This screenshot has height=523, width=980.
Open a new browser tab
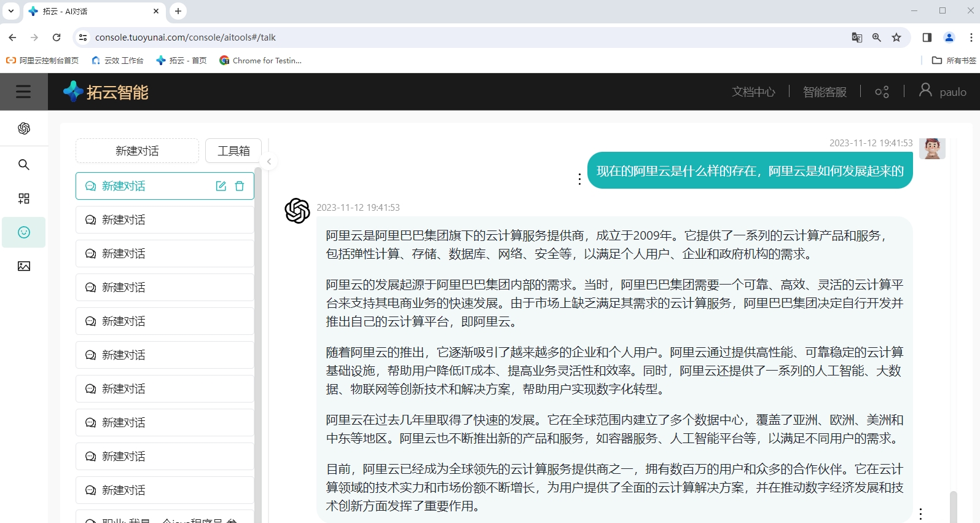[178, 11]
